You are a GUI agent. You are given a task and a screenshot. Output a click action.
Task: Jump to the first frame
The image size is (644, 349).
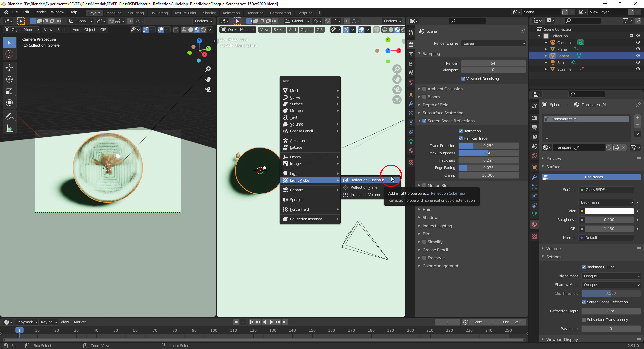point(251,322)
